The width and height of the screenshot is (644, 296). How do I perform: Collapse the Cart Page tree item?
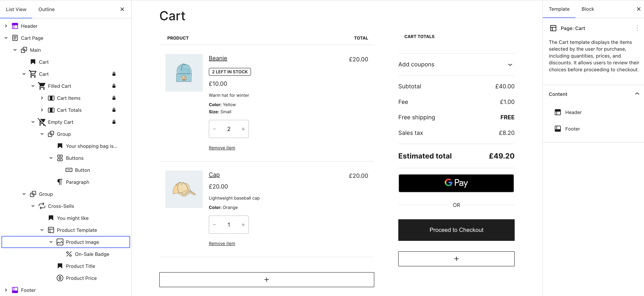6,38
